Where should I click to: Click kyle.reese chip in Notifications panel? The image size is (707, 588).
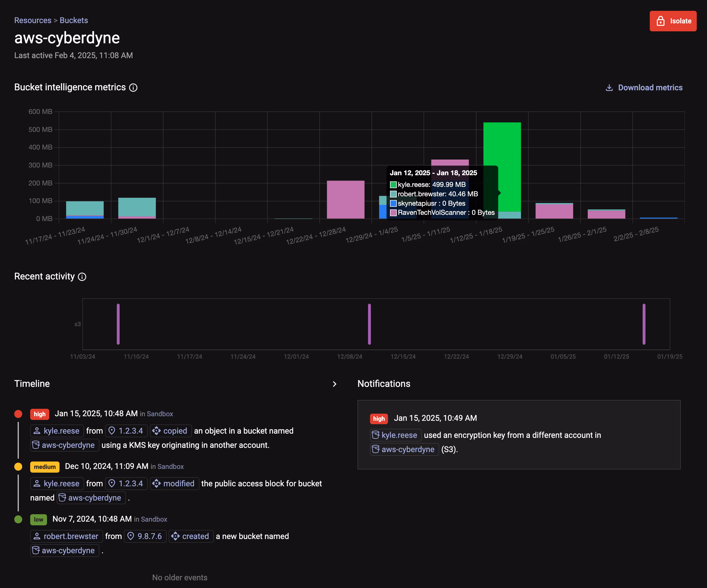395,435
